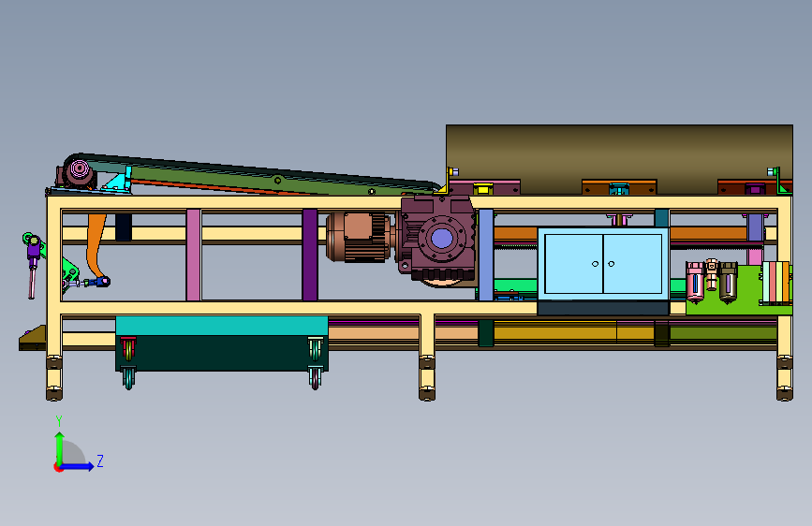Select the left door of the light blue cabinet
812x526 pixels.
tap(573, 264)
